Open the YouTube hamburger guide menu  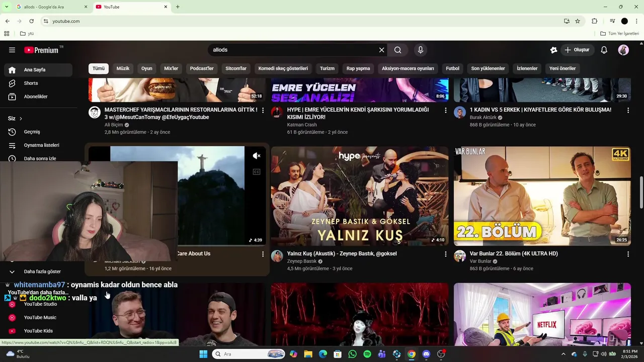click(x=12, y=50)
